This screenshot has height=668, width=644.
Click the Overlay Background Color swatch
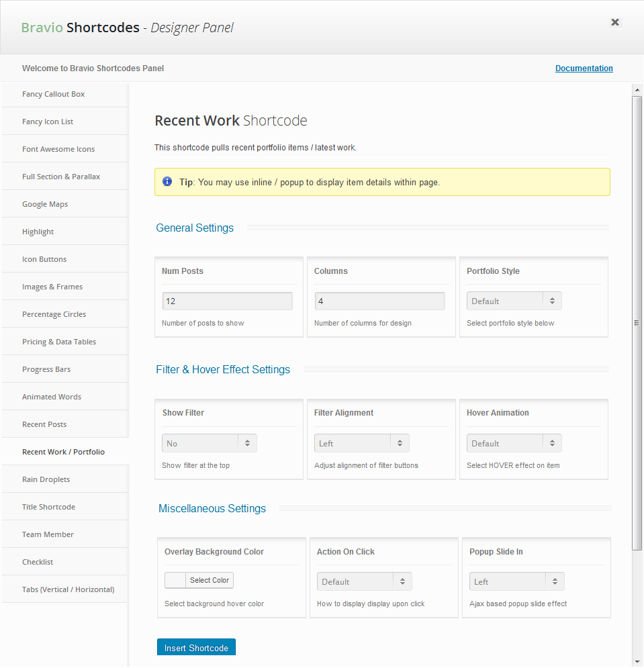tap(175, 581)
